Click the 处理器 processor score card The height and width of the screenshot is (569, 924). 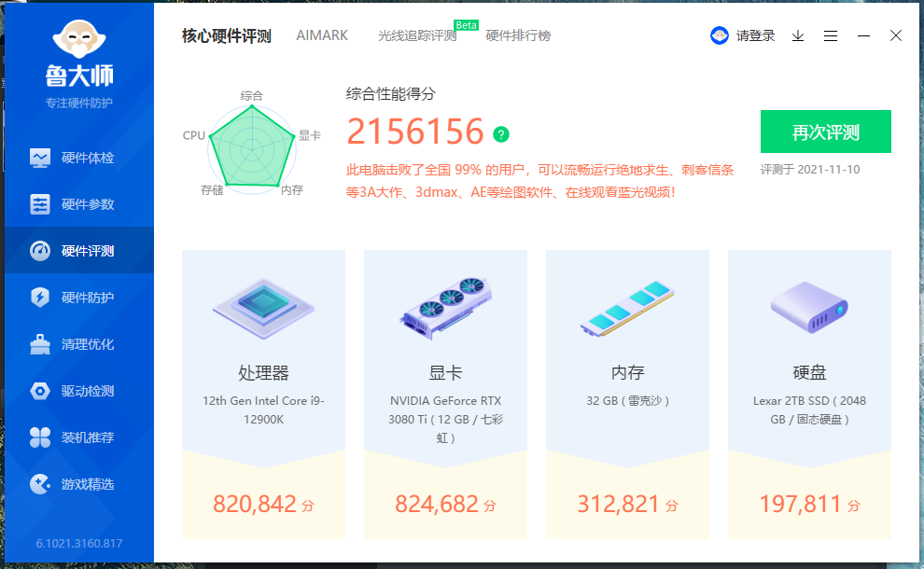pos(263,394)
